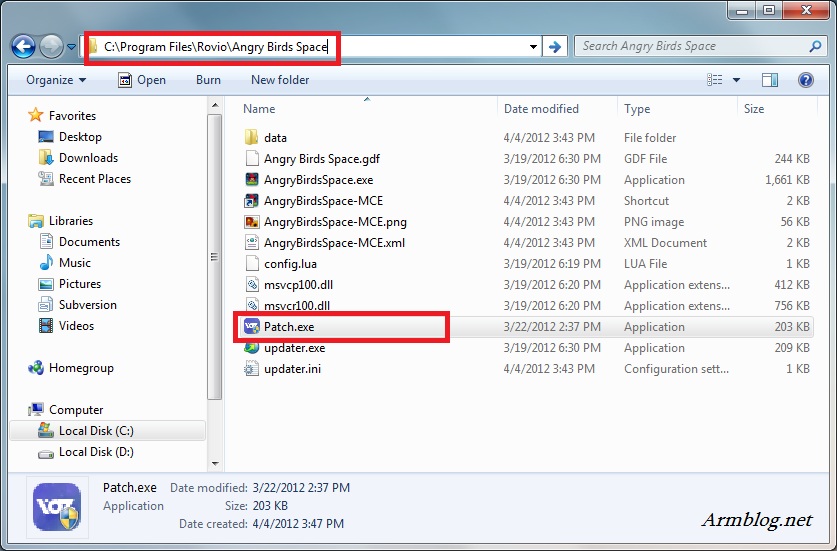Go to Desktop in Favorites
The height and width of the screenshot is (551, 837).
[80, 137]
